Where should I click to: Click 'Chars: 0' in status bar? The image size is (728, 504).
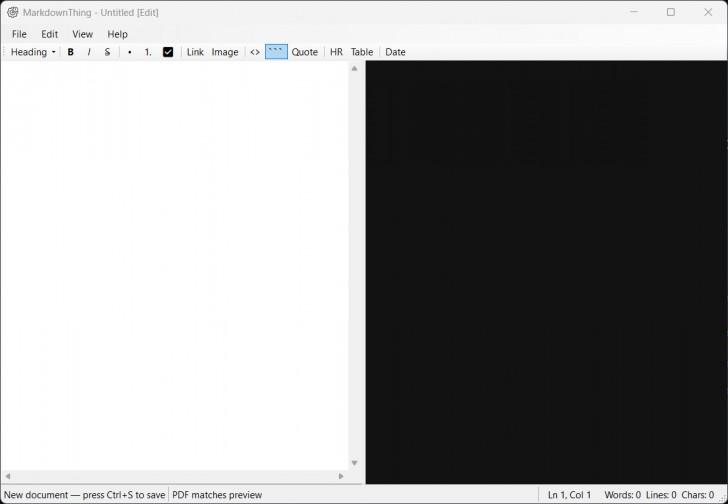click(698, 495)
